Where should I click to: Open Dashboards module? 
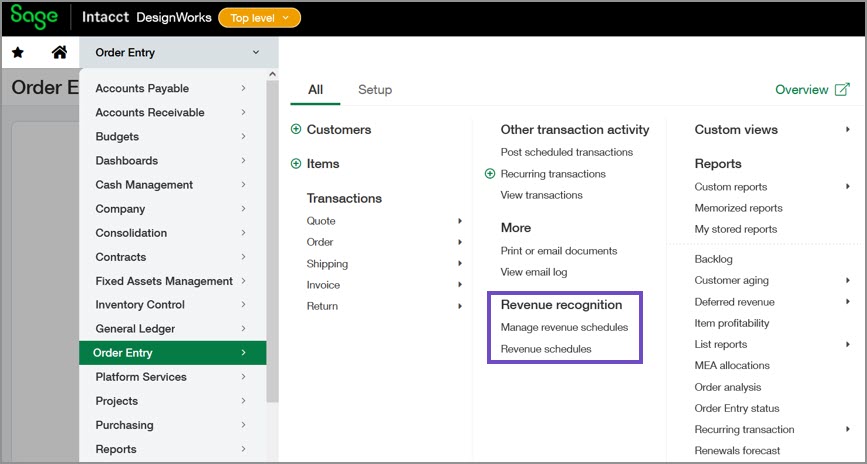tap(173, 160)
